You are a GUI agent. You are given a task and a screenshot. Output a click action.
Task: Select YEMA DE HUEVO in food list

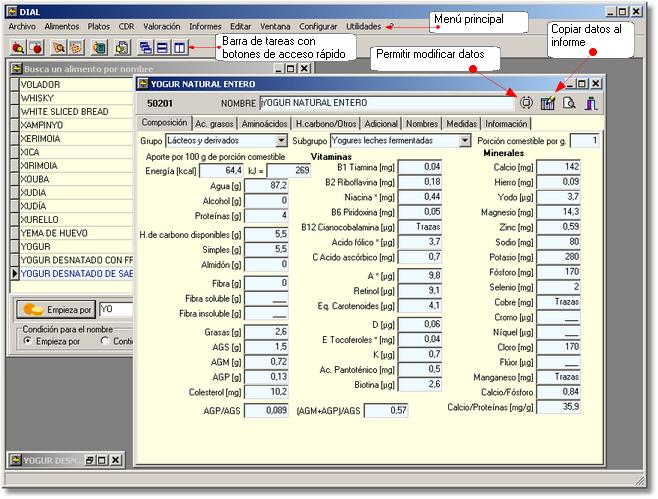(x=76, y=233)
